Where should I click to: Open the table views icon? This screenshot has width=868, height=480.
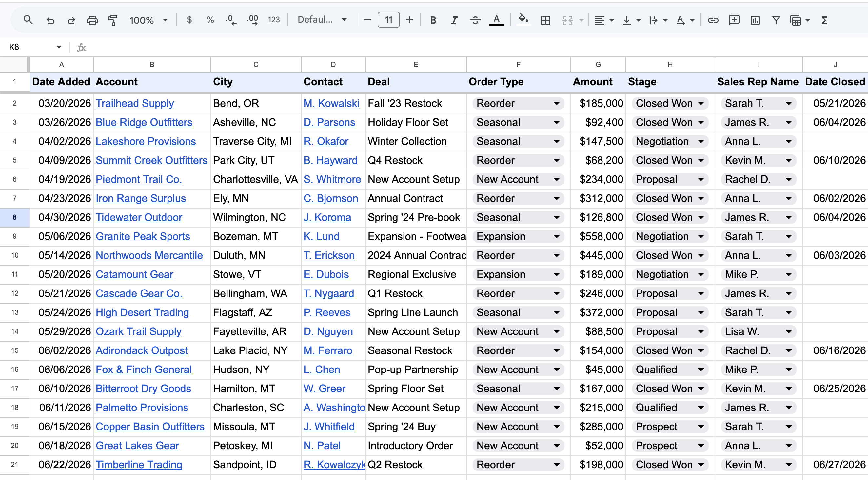click(x=796, y=20)
